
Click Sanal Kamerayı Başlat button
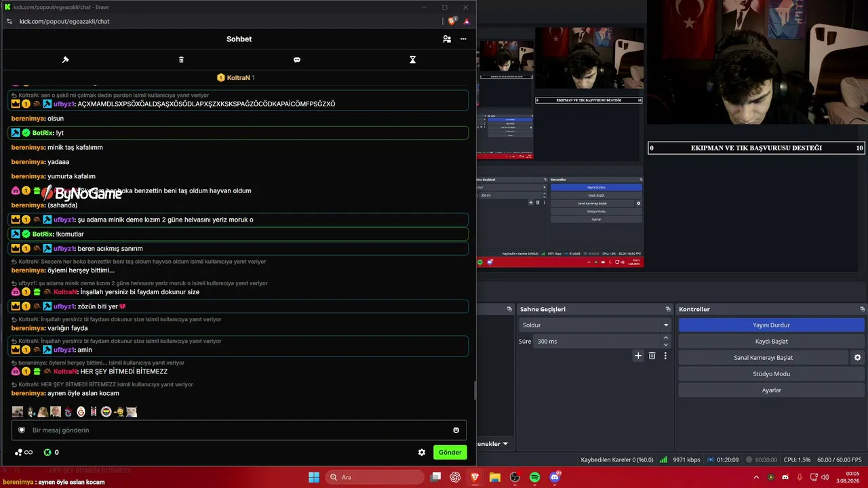[x=763, y=358]
